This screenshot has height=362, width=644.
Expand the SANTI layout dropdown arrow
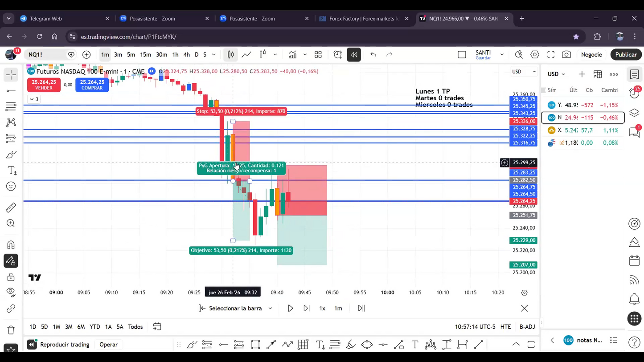coord(502,54)
